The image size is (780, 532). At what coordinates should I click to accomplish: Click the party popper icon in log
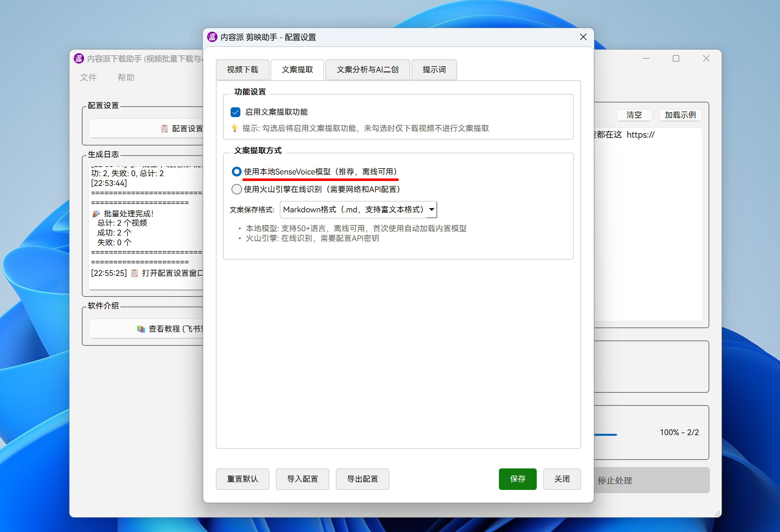click(96, 213)
